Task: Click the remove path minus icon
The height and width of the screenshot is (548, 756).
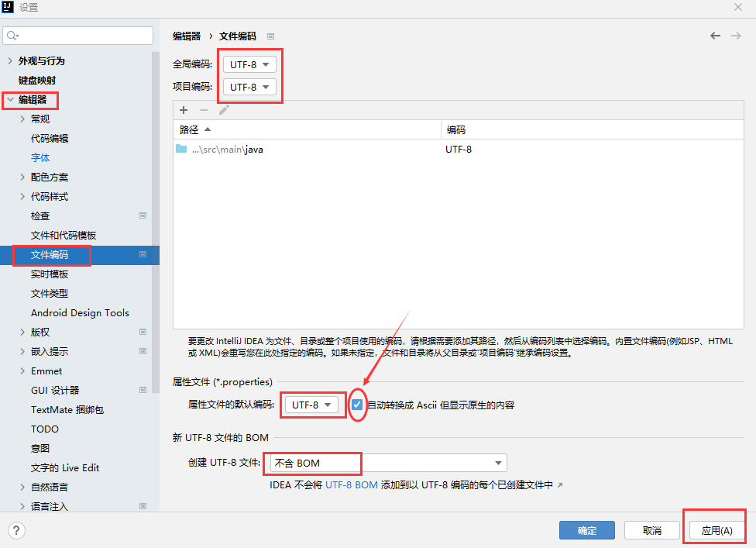Action: point(204,110)
